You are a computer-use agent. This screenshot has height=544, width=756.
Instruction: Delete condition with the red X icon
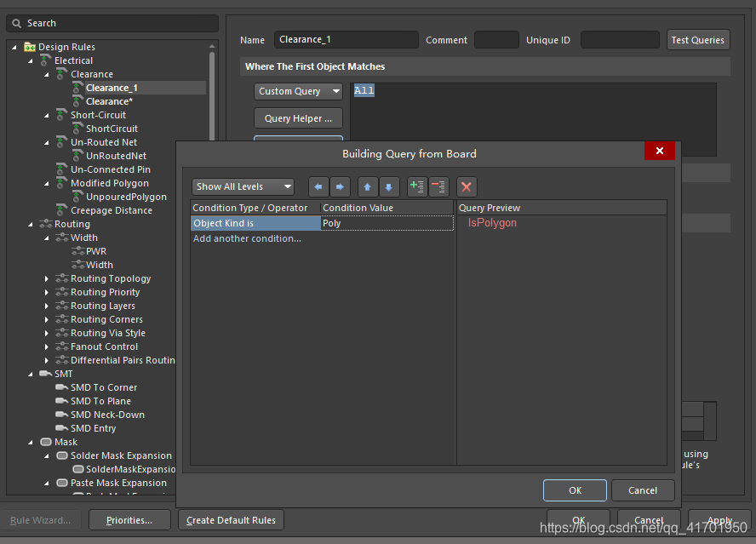pos(467,187)
